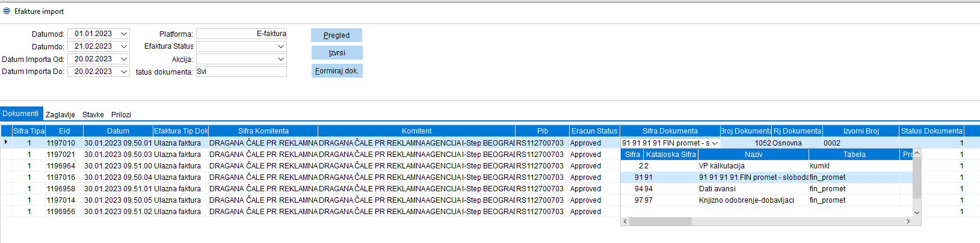Image resolution: width=980 pixels, height=243 pixels.
Task: Select the row with Eid 1197021
Action: (x=61, y=155)
